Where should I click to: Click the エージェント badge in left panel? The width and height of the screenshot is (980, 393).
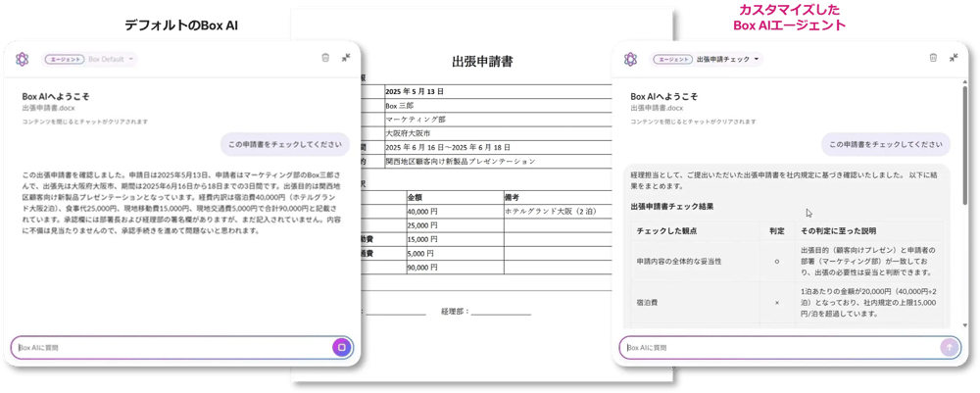coord(65,60)
